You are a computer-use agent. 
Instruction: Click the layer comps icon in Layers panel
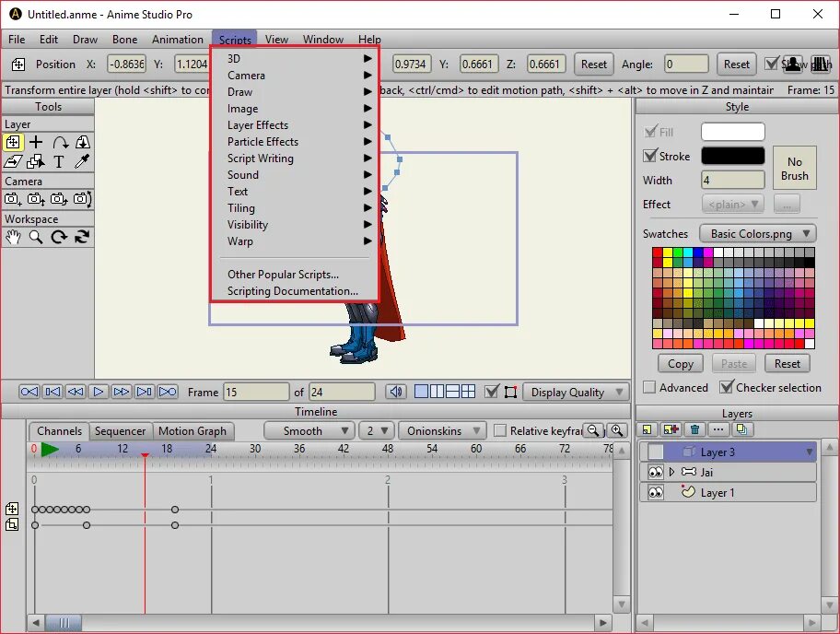[742, 429]
